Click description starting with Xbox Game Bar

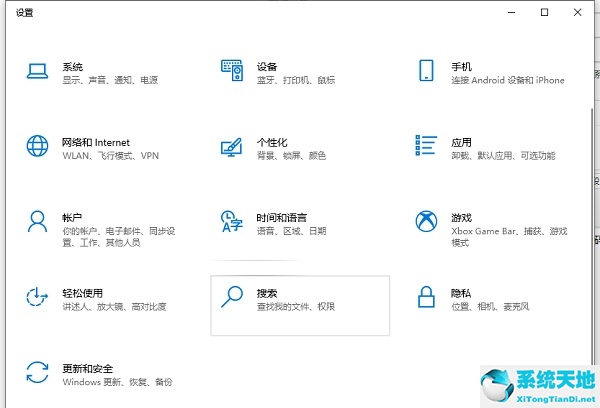click(x=509, y=237)
